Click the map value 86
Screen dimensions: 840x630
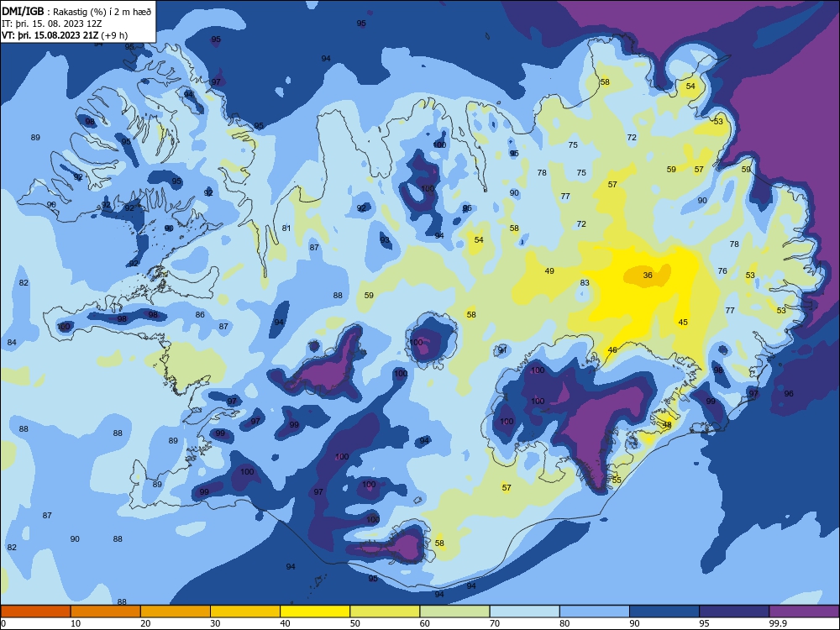tap(200, 315)
